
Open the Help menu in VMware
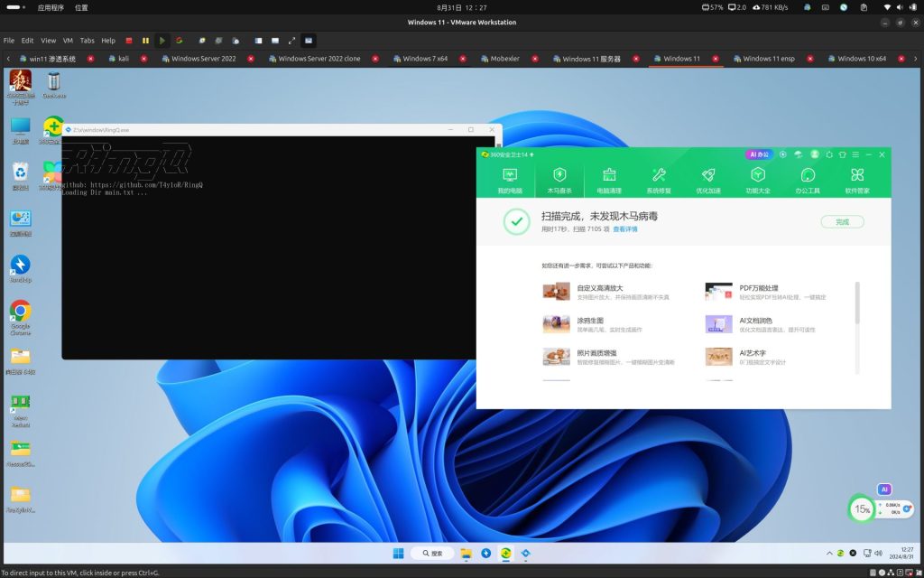click(108, 41)
